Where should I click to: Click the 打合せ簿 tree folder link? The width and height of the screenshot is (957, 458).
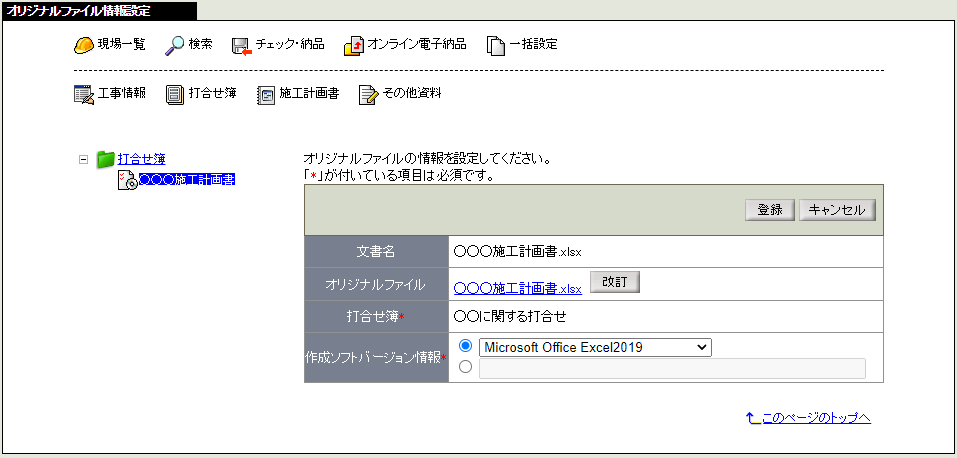point(142,159)
